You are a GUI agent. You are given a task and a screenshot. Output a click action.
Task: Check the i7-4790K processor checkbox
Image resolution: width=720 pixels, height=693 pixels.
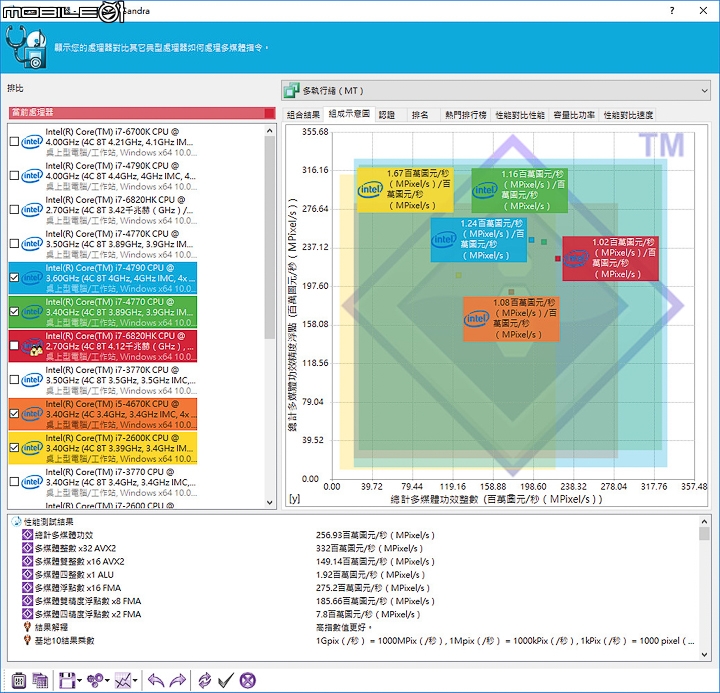coord(14,175)
